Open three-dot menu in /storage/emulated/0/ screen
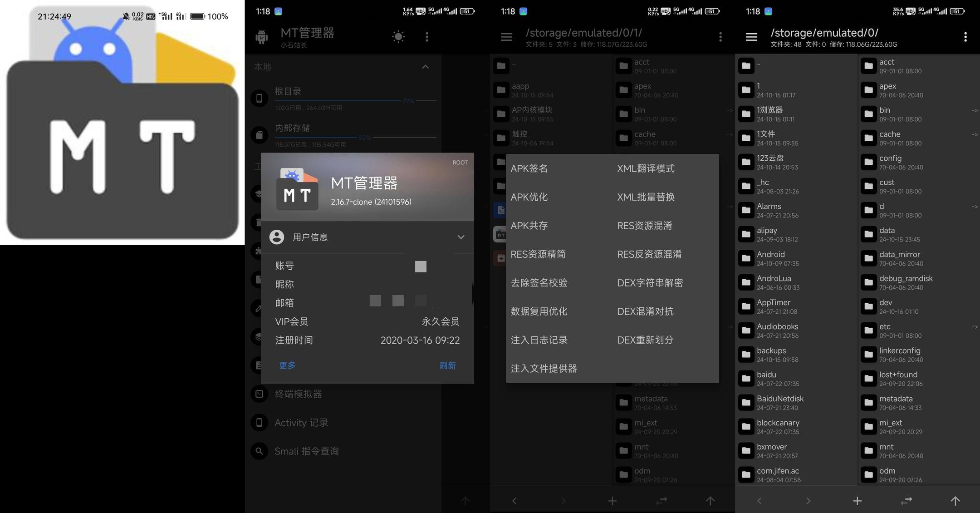Viewport: 980px width, 513px height. pos(965,37)
